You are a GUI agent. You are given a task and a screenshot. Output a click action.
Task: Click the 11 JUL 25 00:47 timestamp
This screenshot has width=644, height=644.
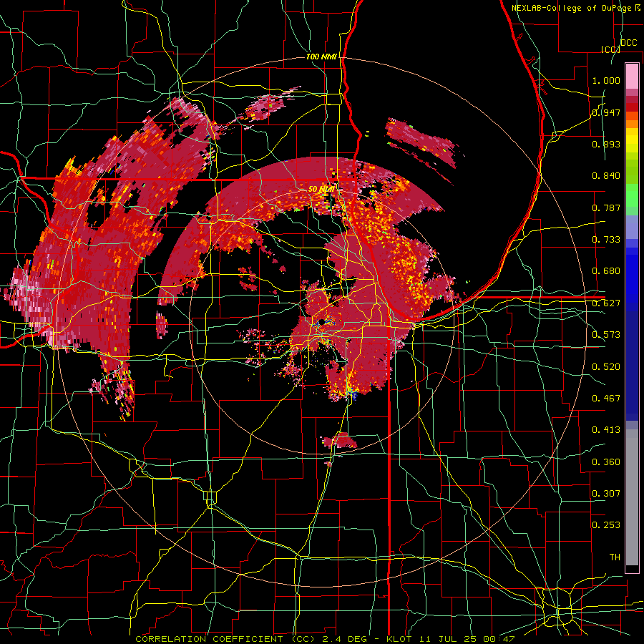[x=467, y=639]
